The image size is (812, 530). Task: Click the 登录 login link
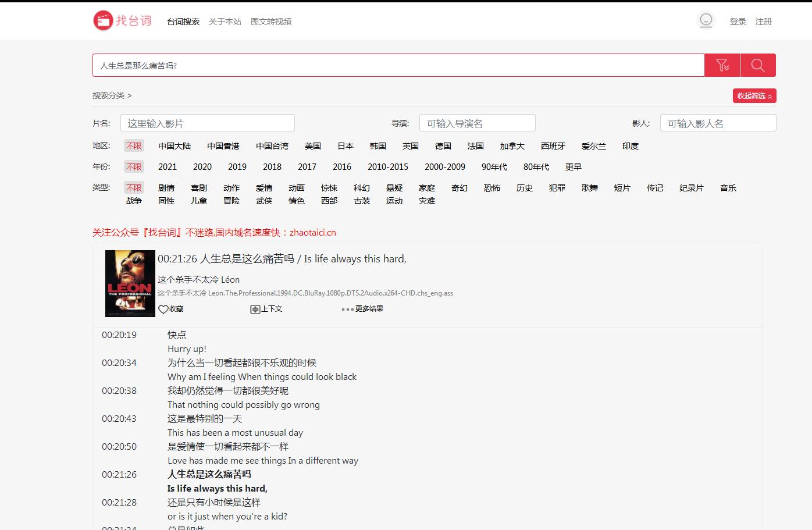point(738,21)
